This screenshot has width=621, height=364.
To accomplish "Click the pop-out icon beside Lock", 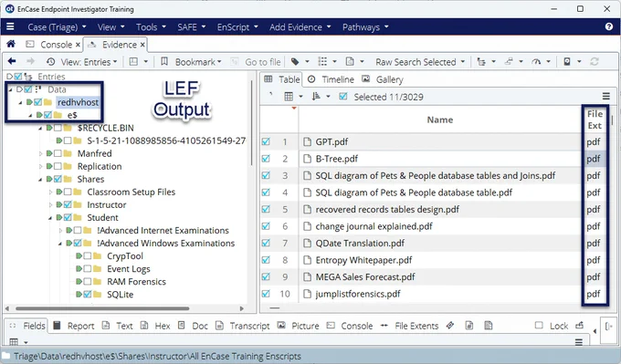I will (x=579, y=326).
